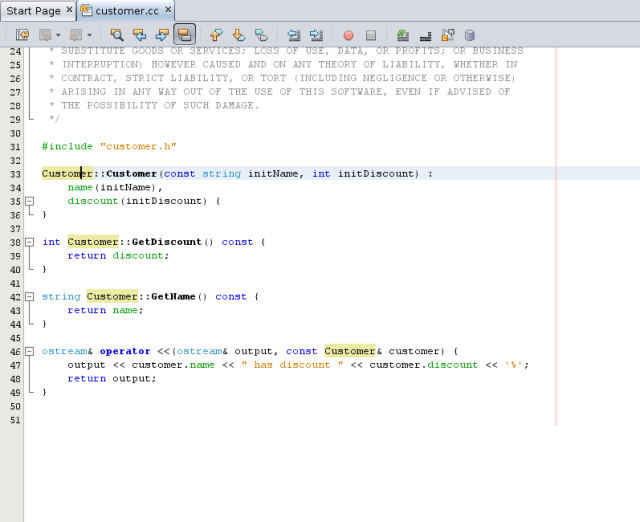
Task: Click the " has discount " string literal
Action: (x=292, y=365)
